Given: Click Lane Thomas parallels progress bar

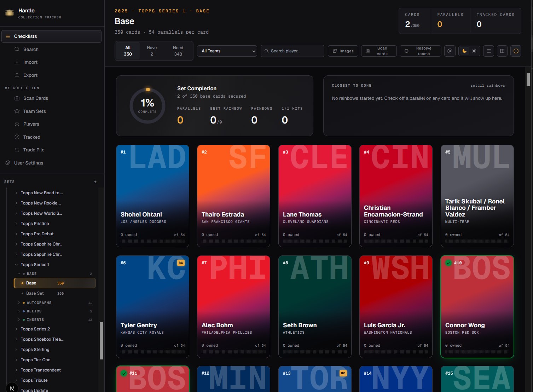Looking at the screenshot, I should pos(315,241).
